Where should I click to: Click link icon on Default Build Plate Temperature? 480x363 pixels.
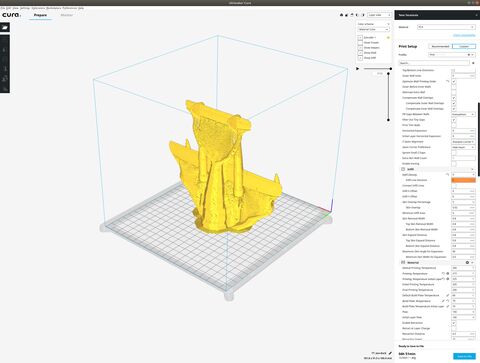tap(448, 295)
